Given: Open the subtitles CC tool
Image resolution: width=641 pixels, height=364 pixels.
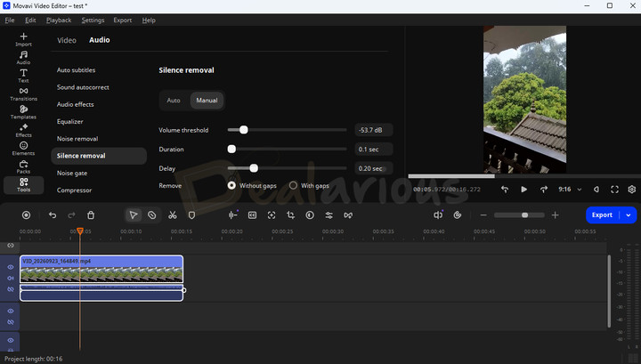Looking at the screenshot, I should pyautogui.click(x=252, y=214).
